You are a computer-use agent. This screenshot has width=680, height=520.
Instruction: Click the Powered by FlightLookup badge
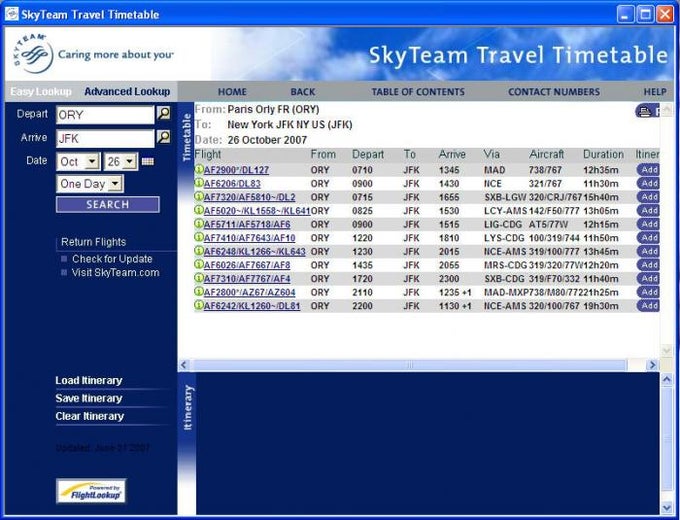pos(91,491)
